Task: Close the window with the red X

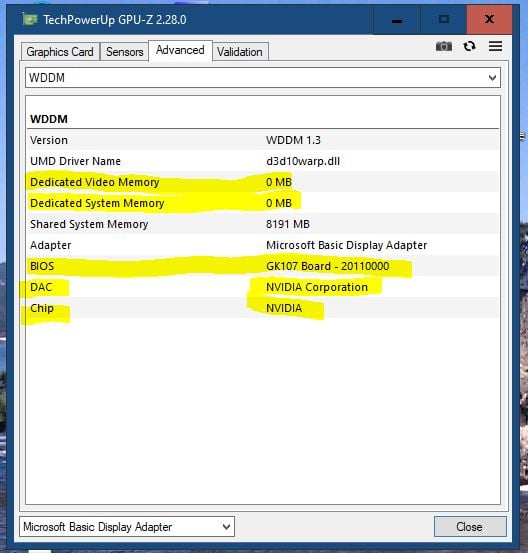Action: coord(490,19)
